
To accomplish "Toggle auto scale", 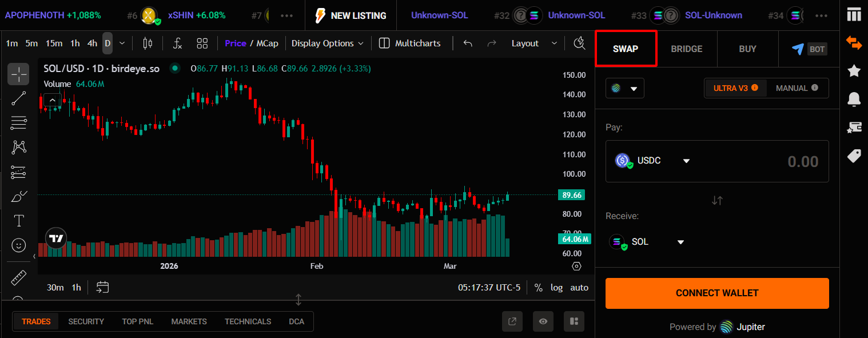I will tap(579, 288).
